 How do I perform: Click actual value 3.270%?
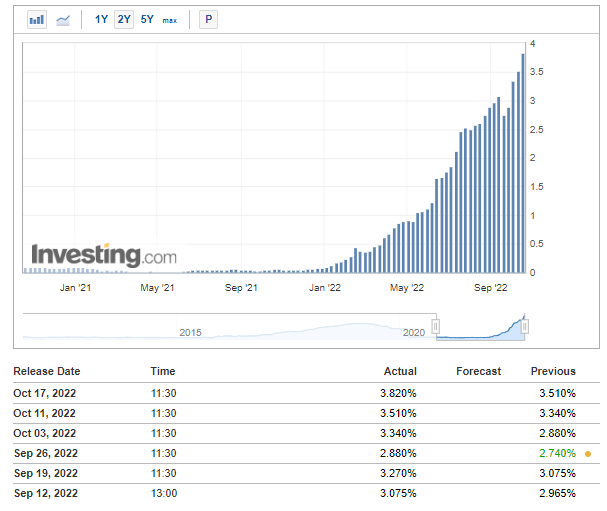click(398, 473)
